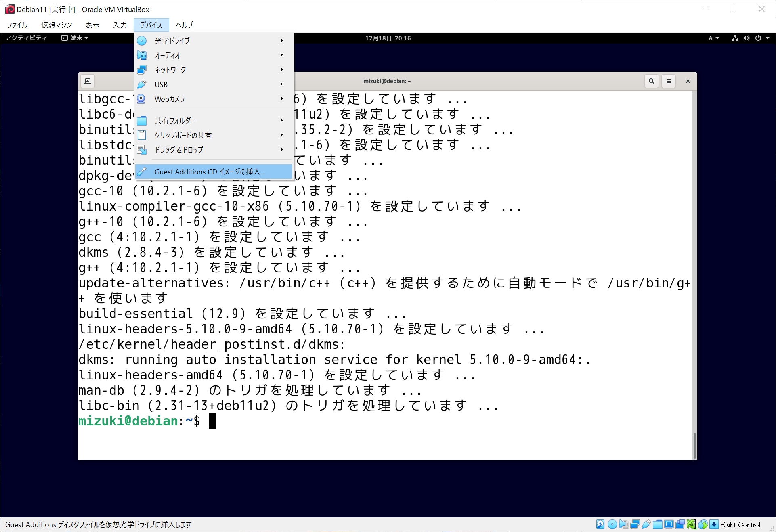
Task: Open the GNOME power/system menu
Action: click(762, 38)
